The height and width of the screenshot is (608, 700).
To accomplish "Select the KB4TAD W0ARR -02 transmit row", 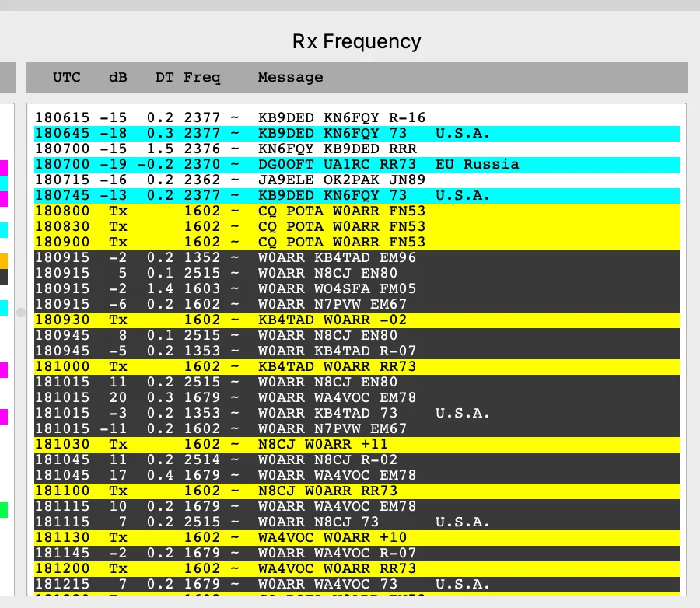I will [357, 320].
